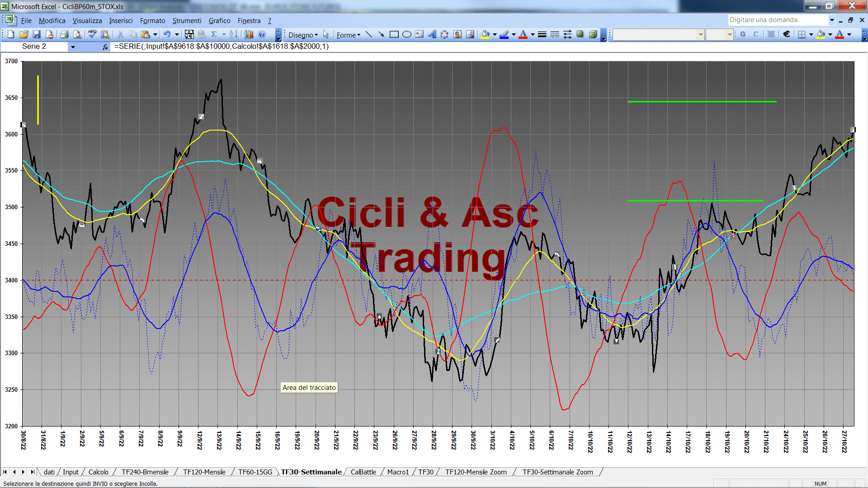Select the Objects arrow pointer tool
Image resolution: width=868 pixels, height=488 pixels.
coord(326,34)
